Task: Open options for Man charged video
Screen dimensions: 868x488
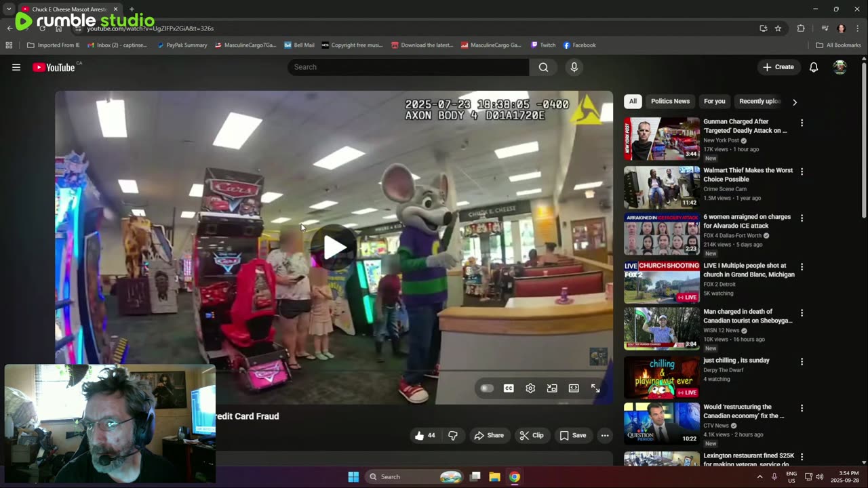Action: [802, 313]
